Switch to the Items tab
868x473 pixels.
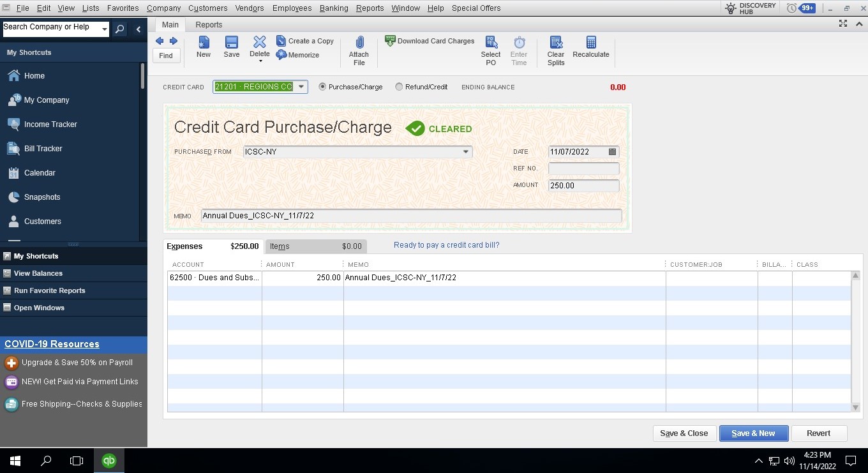(x=316, y=246)
